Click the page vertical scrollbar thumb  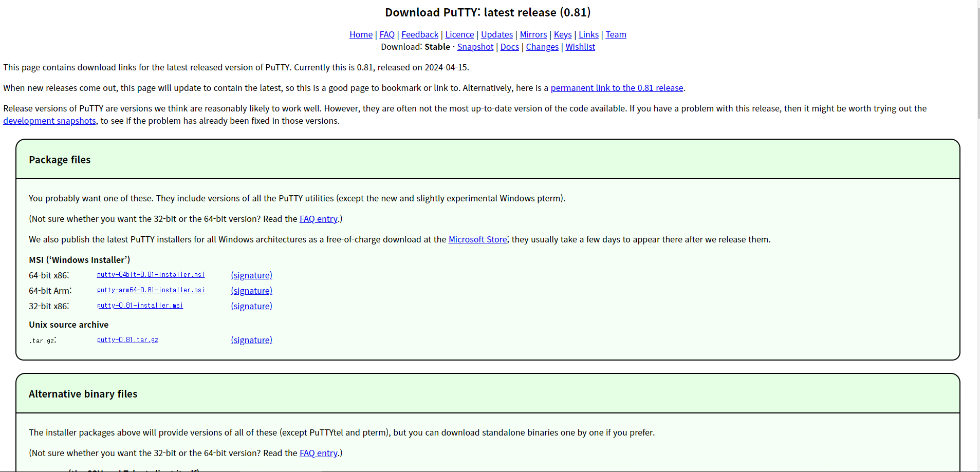pos(978,64)
